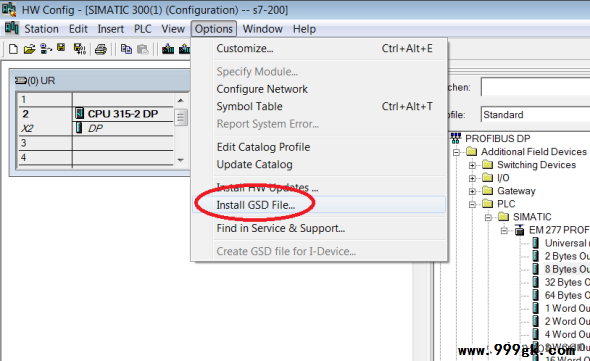
Task: Select the 8 Bytes Out tree item
Action: (x=566, y=269)
